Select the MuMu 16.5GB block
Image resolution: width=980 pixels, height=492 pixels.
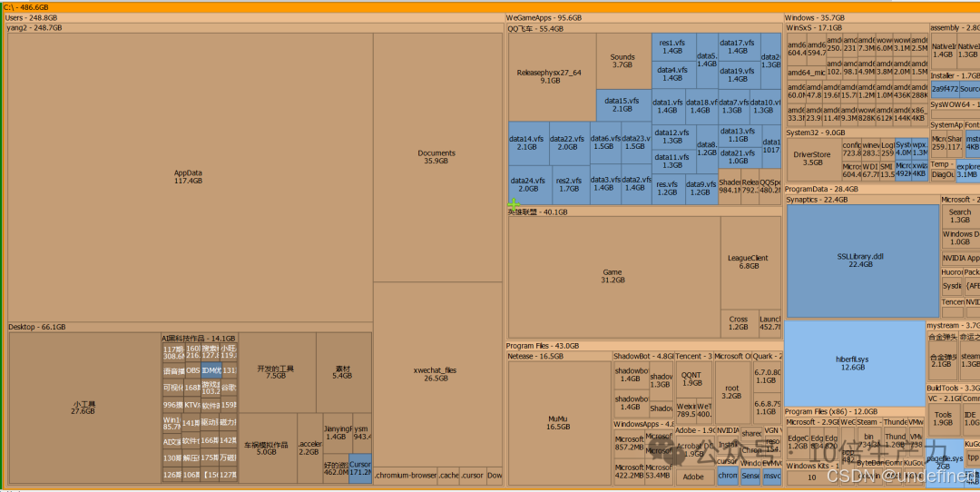(x=558, y=423)
